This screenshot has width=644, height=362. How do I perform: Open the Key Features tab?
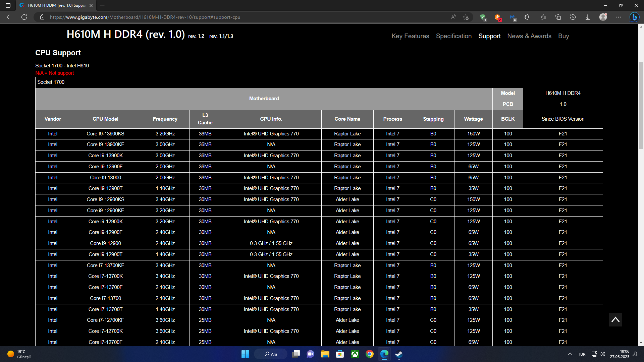(x=410, y=36)
